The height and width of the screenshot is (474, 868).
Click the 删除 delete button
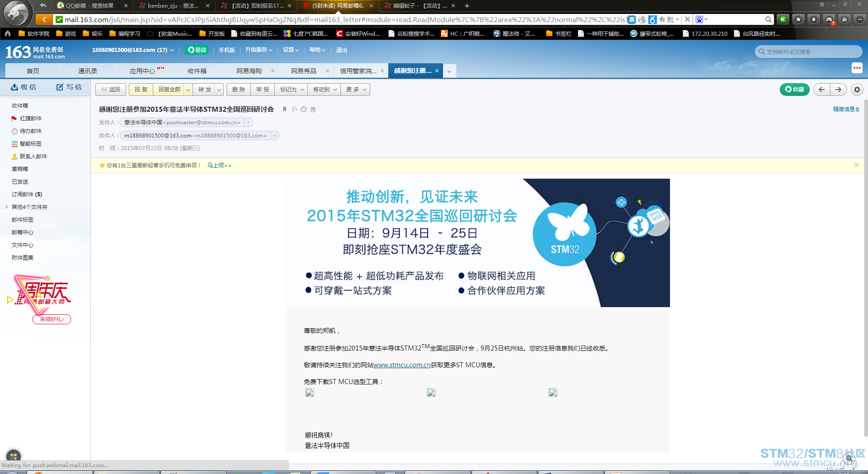tap(239, 90)
